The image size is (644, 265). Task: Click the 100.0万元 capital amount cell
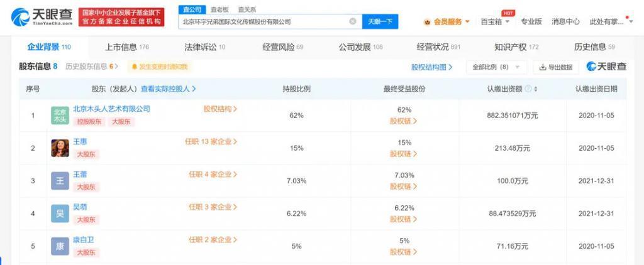pyautogui.click(x=513, y=181)
